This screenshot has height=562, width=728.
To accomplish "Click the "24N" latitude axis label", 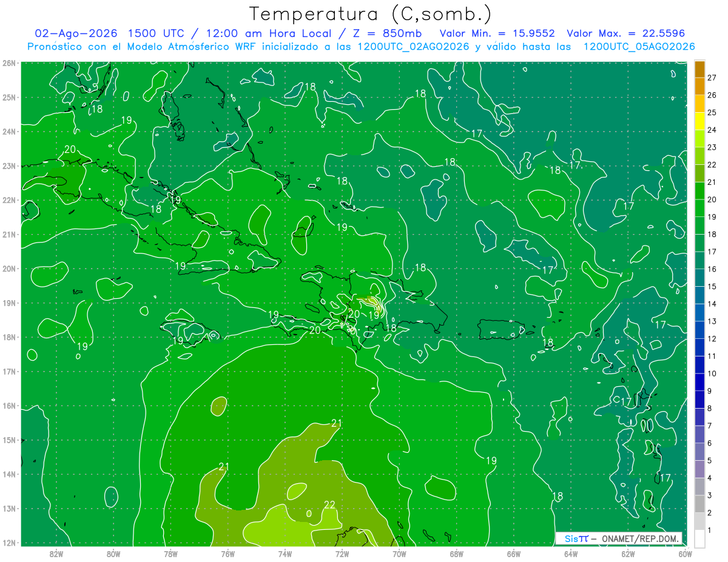I will click(8, 132).
